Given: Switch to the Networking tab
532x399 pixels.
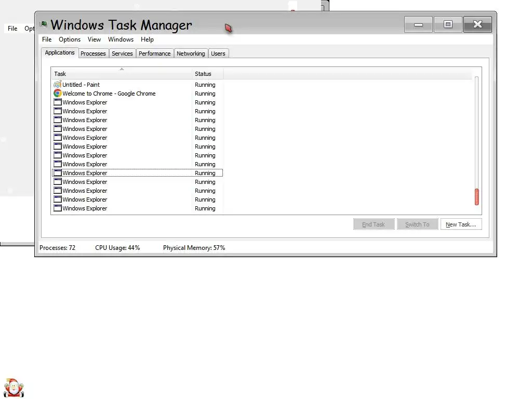Looking at the screenshot, I should (191, 54).
